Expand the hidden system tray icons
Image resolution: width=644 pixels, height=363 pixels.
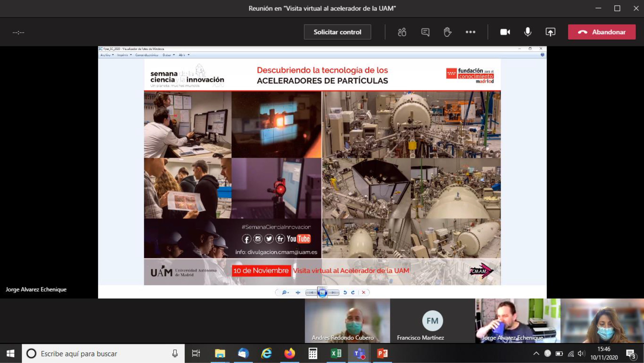[x=536, y=353]
